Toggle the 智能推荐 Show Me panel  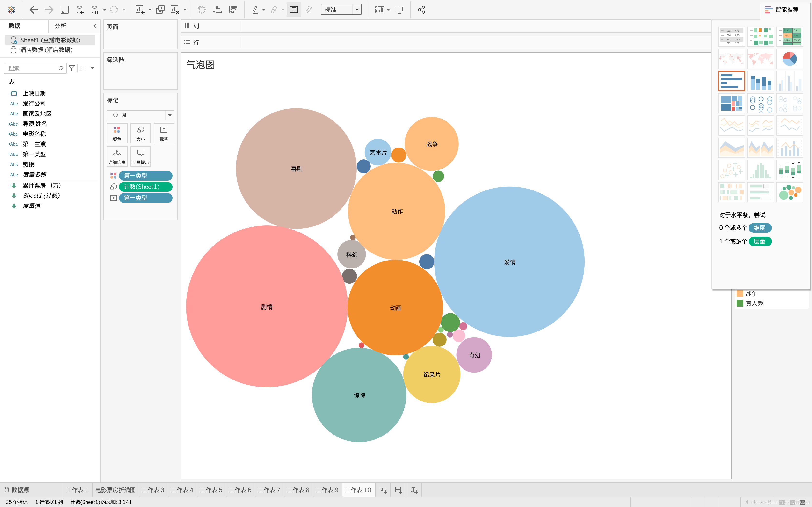[782, 10]
